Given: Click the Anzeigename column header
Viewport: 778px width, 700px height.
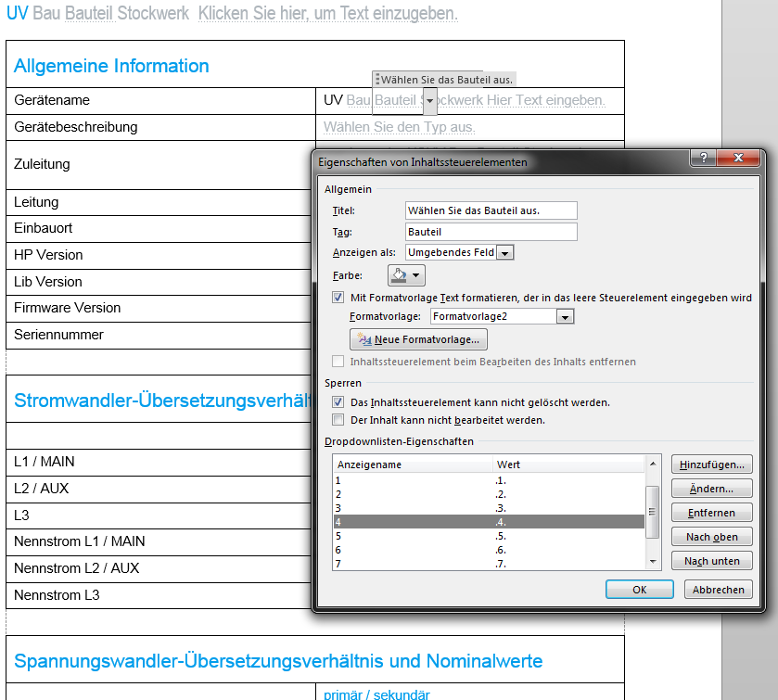Looking at the screenshot, I should pos(413,465).
